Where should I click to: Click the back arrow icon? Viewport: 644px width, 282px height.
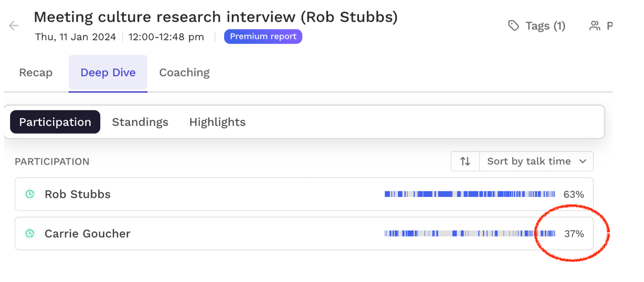point(14,25)
